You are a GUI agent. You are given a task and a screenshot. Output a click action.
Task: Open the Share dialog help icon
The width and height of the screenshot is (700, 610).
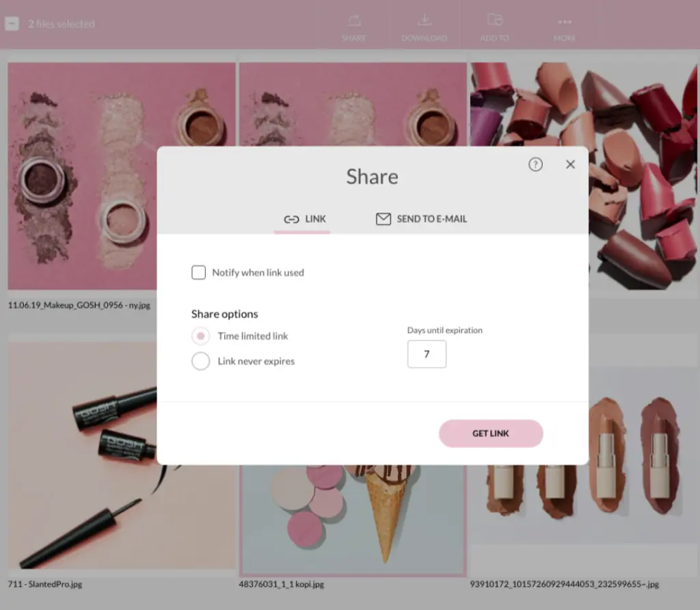(x=535, y=164)
